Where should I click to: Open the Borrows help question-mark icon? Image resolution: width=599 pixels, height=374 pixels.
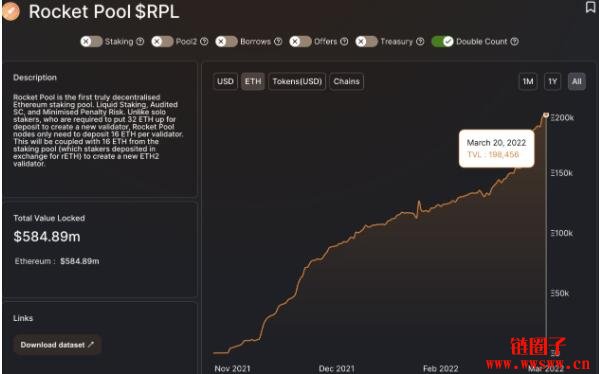(278, 41)
